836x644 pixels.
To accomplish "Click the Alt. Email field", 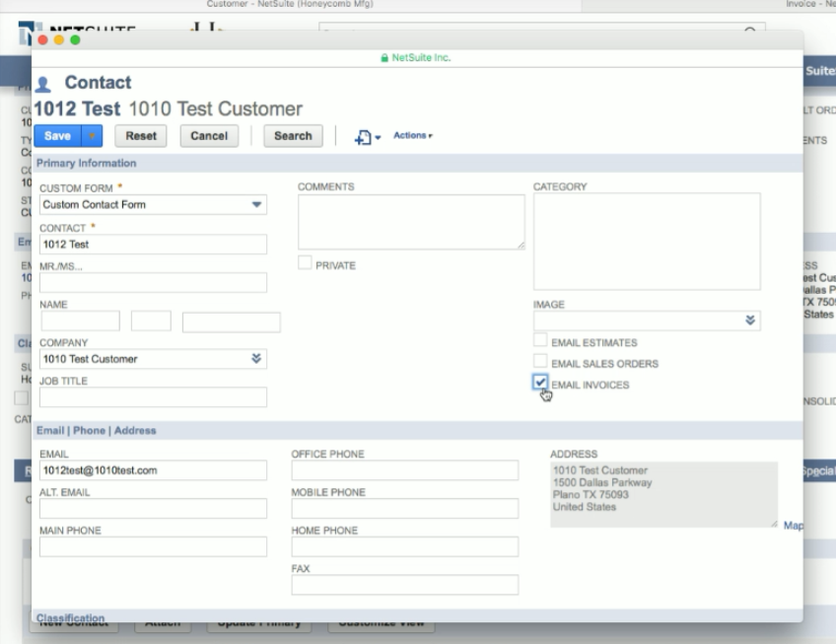I will [x=153, y=509].
